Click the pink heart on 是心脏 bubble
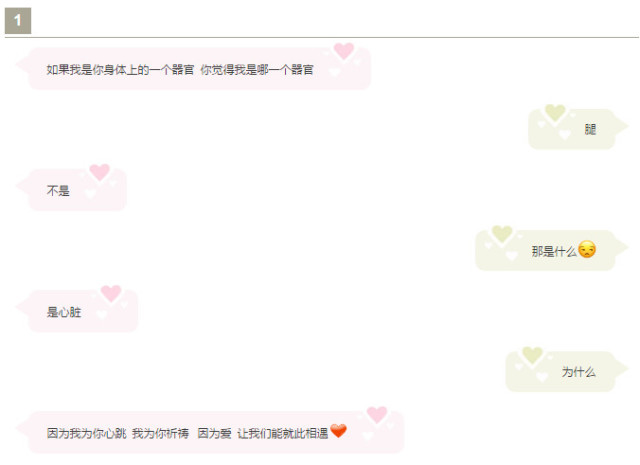 111,293
